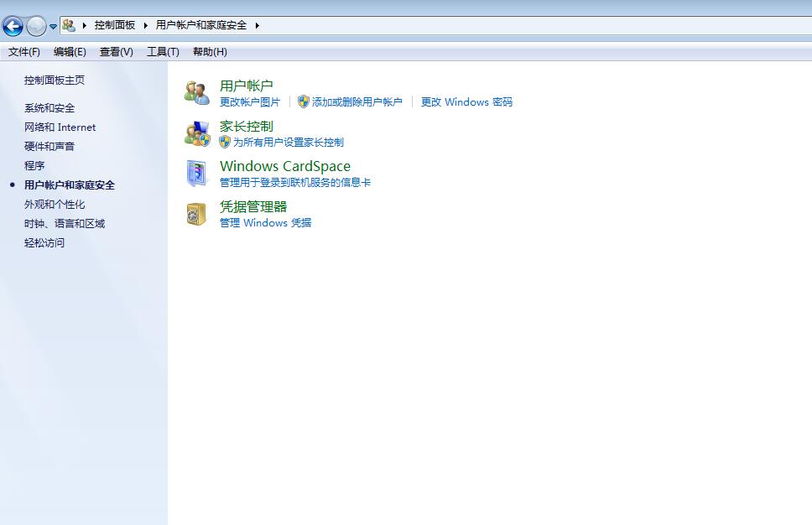Open the recent pages dropdown arrow
812x525 pixels.
(x=53, y=26)
